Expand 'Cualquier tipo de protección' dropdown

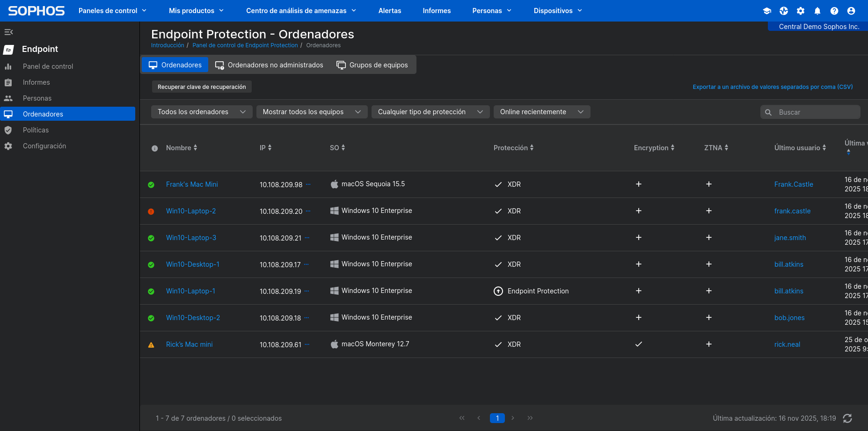tap(430, 112)
